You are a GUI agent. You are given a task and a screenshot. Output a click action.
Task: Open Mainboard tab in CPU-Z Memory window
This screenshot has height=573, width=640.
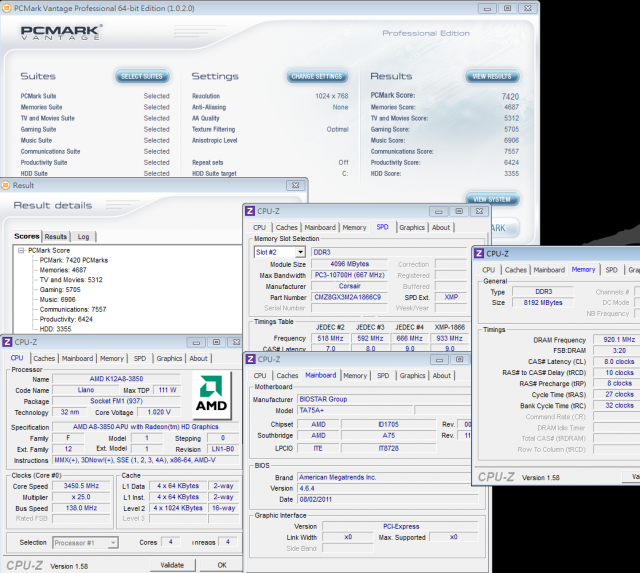pos(549,270)
